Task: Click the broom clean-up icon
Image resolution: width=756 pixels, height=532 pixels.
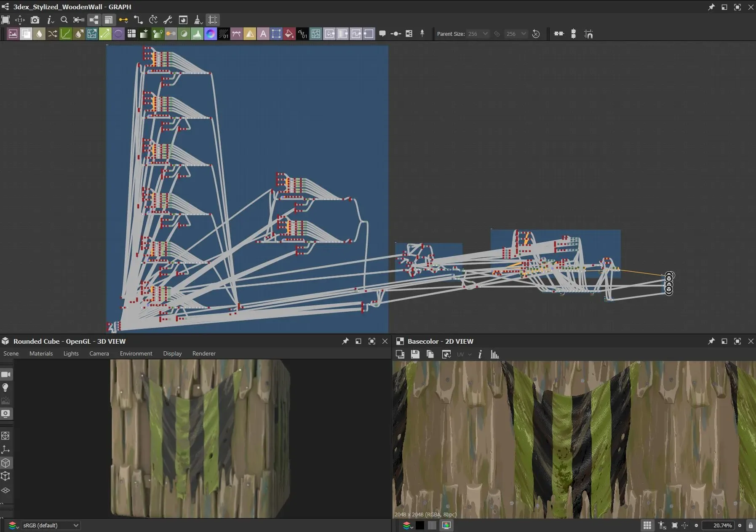Action: 198,20
